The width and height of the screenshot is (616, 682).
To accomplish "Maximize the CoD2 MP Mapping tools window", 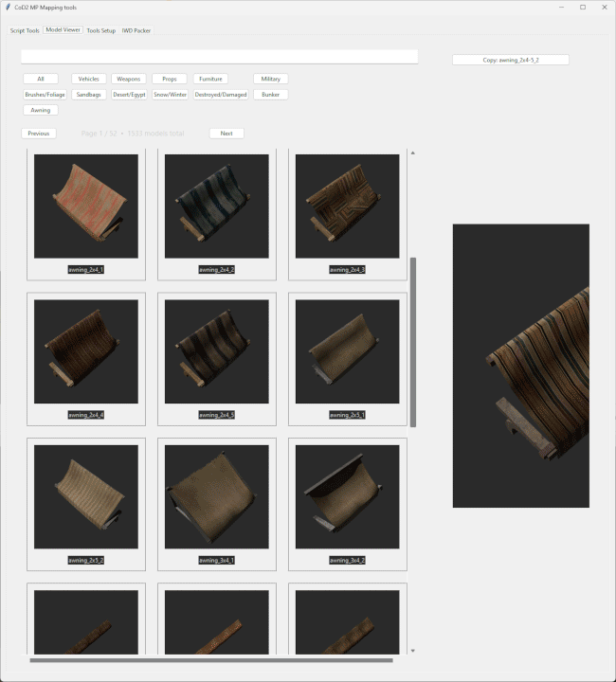I will (x=583, y=7).
